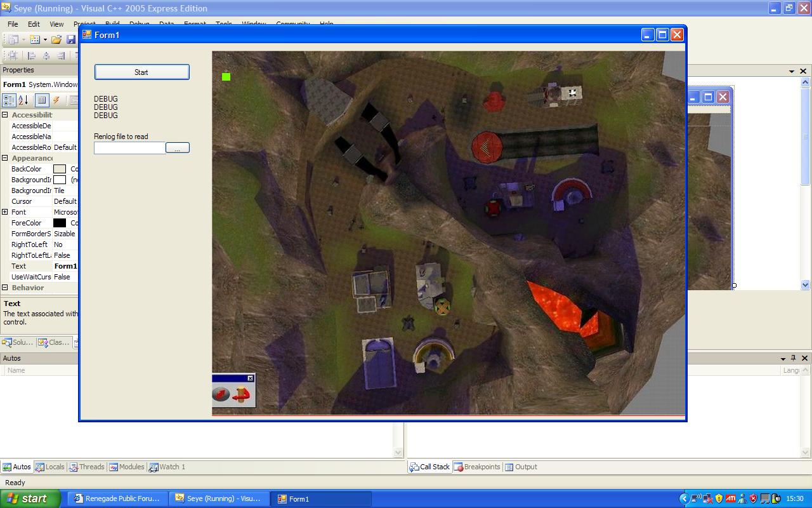Click the Events lightning bolt icon

coord(56,100)
